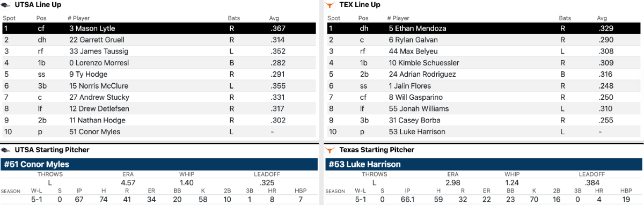
Task: Select 10 Kimble Schuessler in TEX lineup
Action: click(484, 63)
